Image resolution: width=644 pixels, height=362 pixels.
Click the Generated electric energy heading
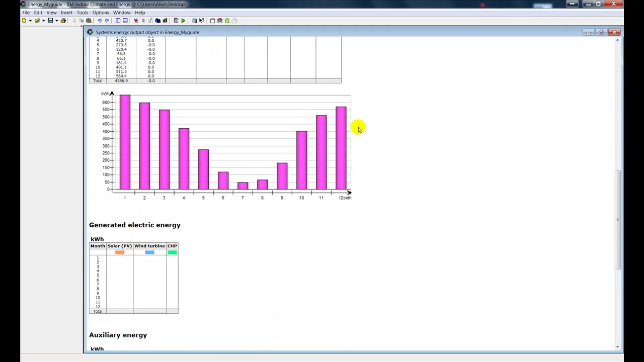[x=135, y=225]
